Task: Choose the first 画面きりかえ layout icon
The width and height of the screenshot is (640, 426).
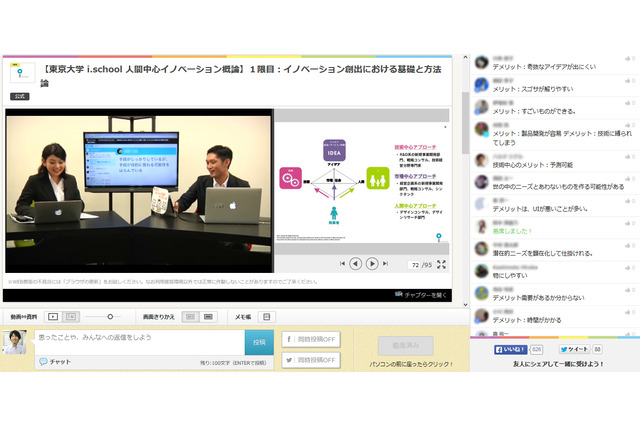Action: tap(190, 317)
